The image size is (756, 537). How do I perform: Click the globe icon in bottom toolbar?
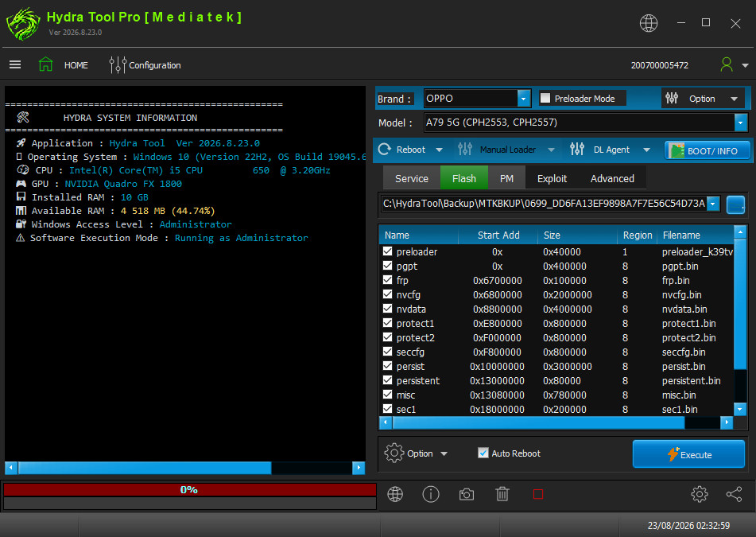[395, 494]
